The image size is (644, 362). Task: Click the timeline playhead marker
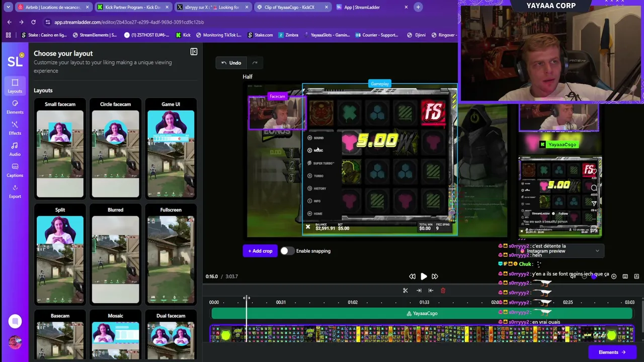click(247, 299)
